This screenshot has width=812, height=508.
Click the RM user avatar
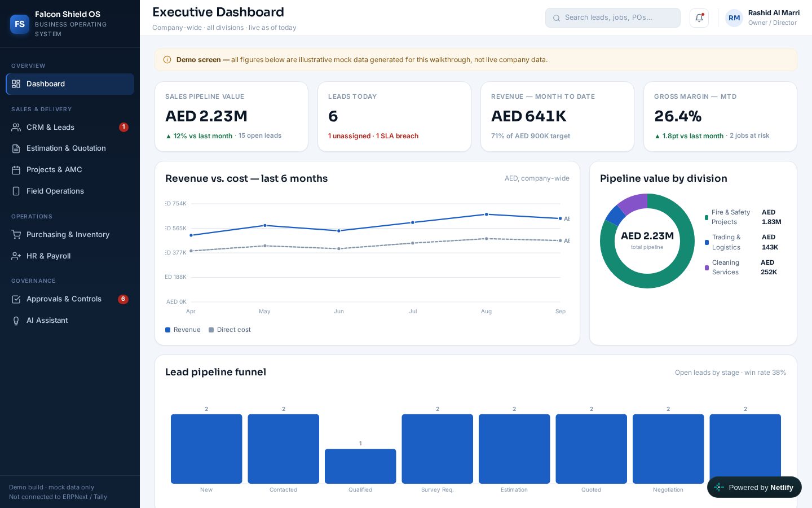pyautogui.click(x=734, y=17)
